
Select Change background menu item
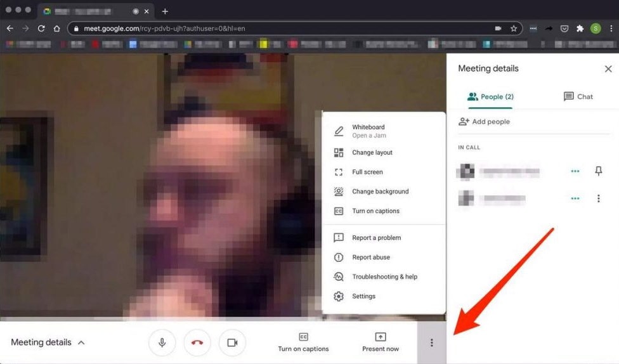pos(383,192)
